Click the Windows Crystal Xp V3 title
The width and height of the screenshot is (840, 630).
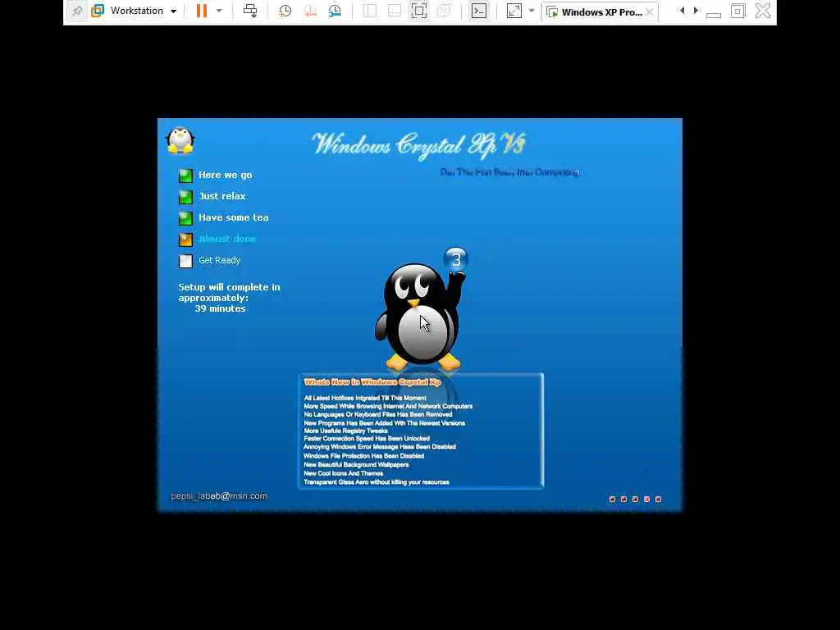[x=418, y=146]
